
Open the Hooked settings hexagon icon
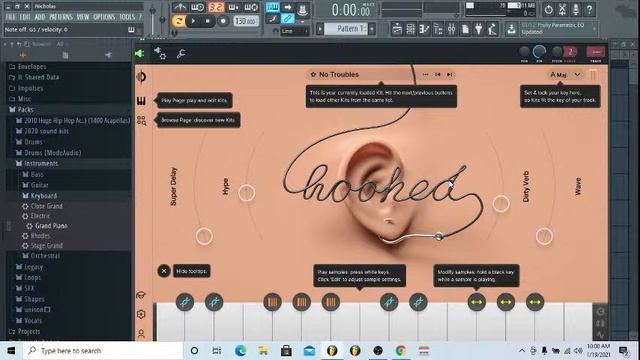(141, 314)
